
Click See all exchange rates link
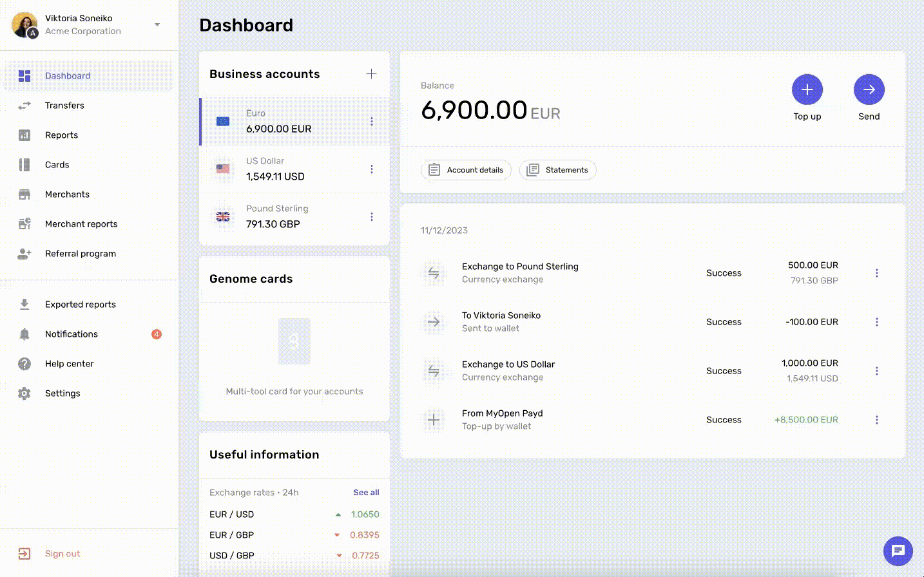[x=366, y=493]
